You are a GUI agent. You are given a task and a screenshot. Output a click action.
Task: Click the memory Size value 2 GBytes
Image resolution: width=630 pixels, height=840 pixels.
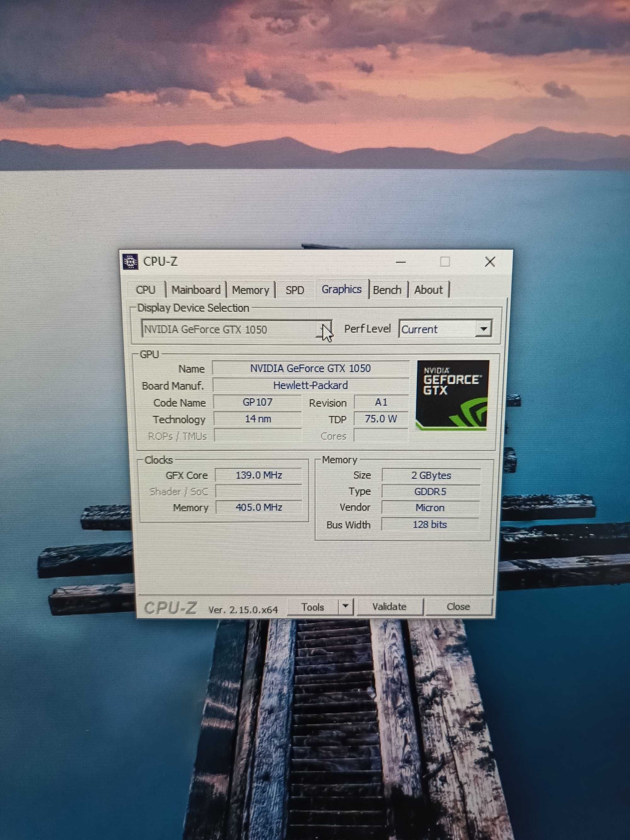[x=431, y=476]
